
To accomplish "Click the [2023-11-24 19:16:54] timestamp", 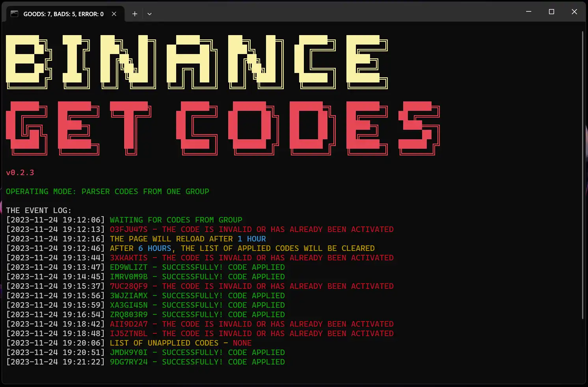I will tap(56, 314).
